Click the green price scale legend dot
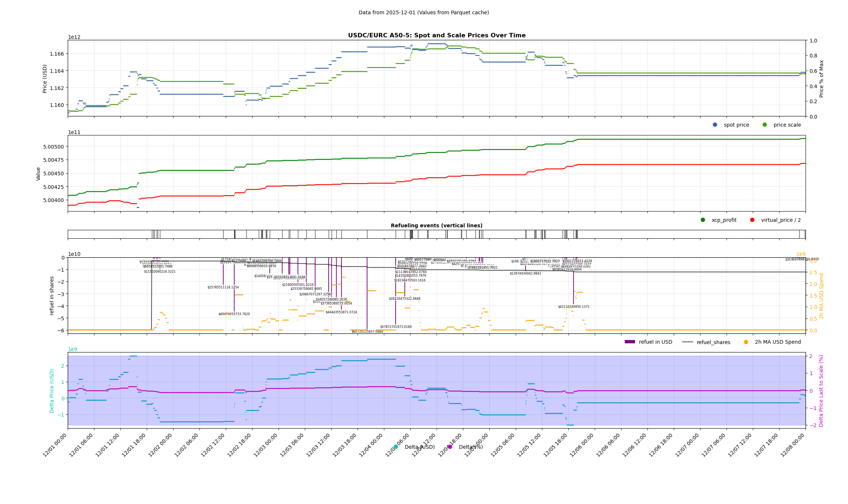The image size is (848, 504). tap(765, 125)
